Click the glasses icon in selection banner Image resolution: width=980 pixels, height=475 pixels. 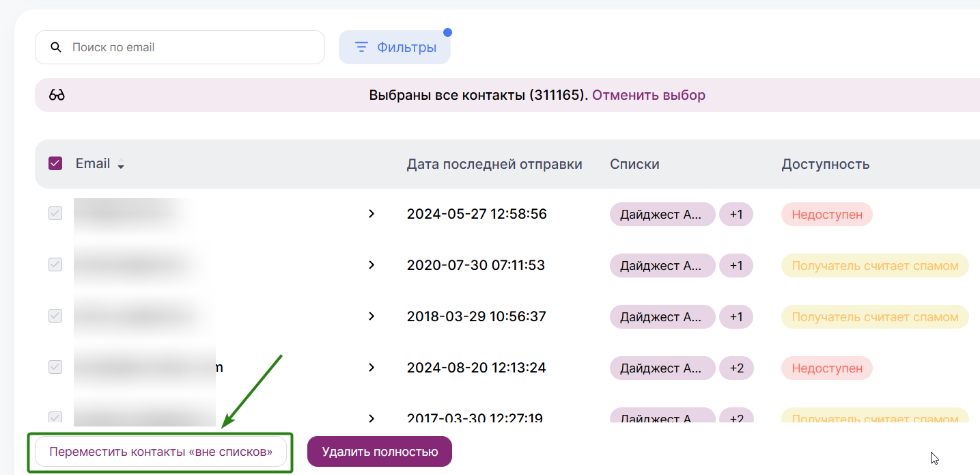pos(57,95)
